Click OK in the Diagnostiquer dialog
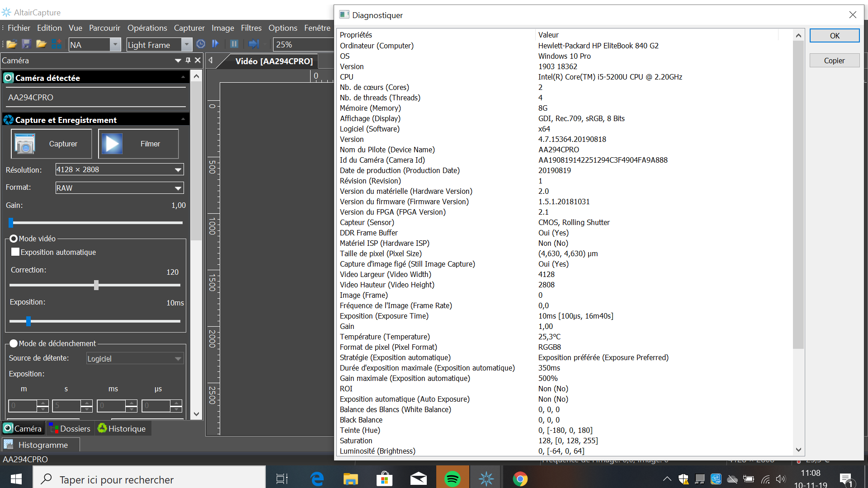The width and height of the screenshot is (868, 488). [834, 36]
